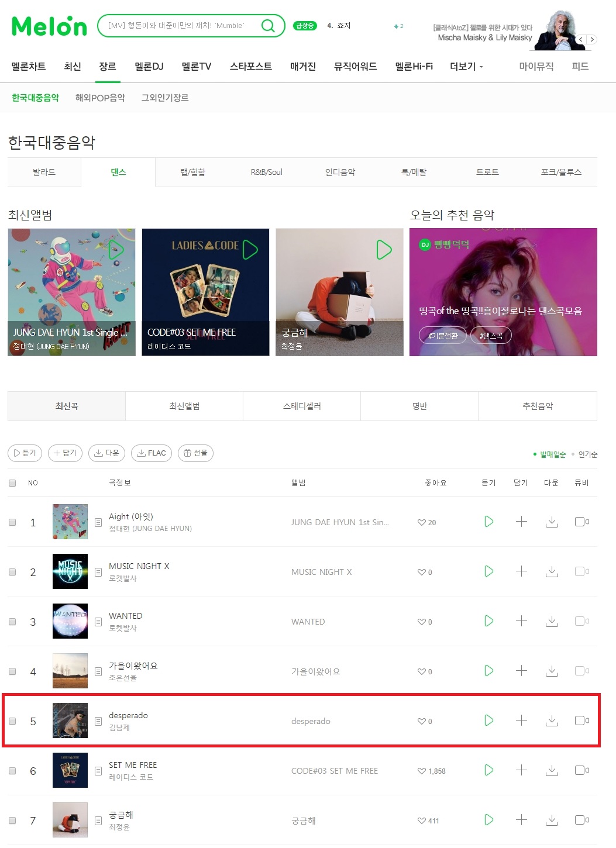Select all songs with header checkbox
The height and width of the screenshot is (848, 616).
[x=12, y=483]
